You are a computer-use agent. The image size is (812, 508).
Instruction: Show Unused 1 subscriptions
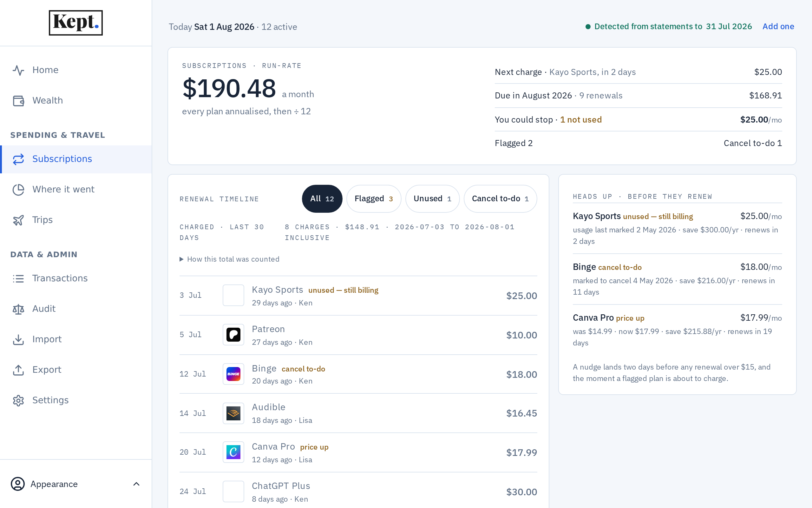(x=433, y=198)
